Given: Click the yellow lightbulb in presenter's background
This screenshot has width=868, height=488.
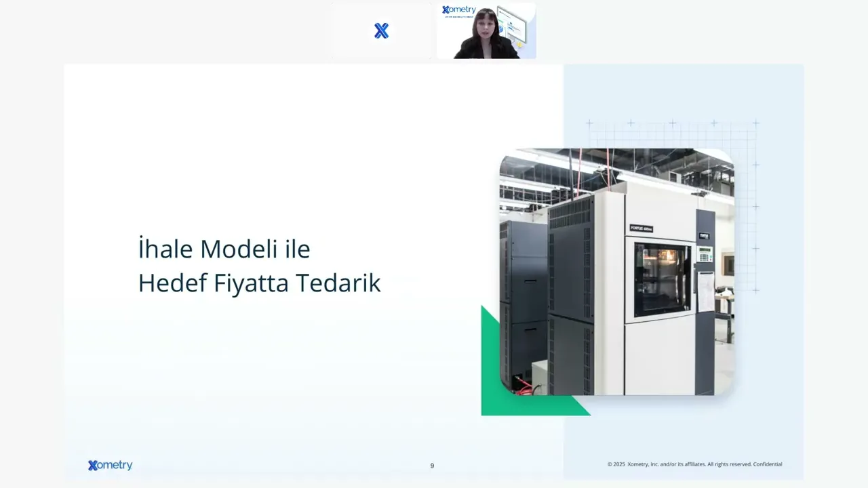Looking at the screenshot, I should coord(520,43).
